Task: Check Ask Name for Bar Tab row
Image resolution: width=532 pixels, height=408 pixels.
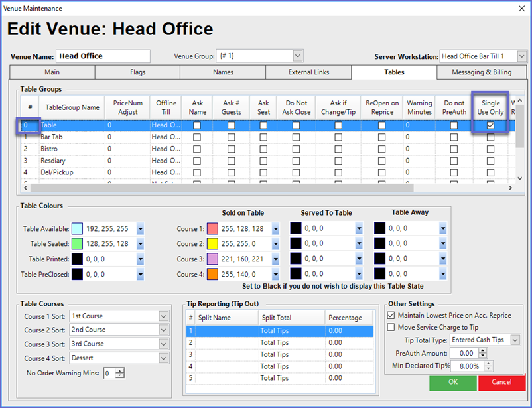Action: pyautogui.click(x=197, y=137)
